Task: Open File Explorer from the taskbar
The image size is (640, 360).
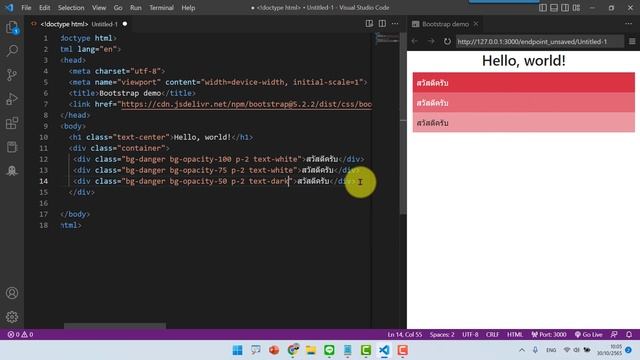Action: pyautogui.click(x=311, y=350)
